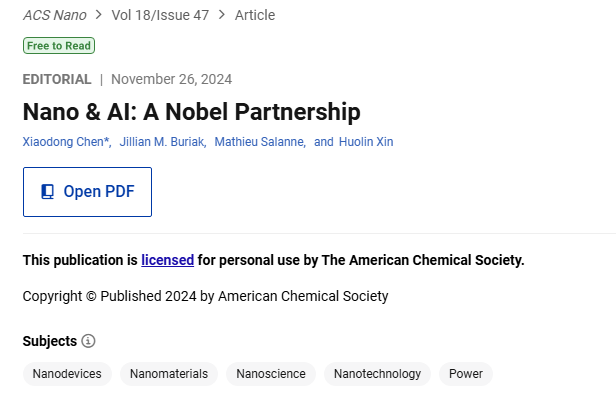This screenshot has width=616, height=402.
Task: Select the Power subject chip
Action: [466, 374]
